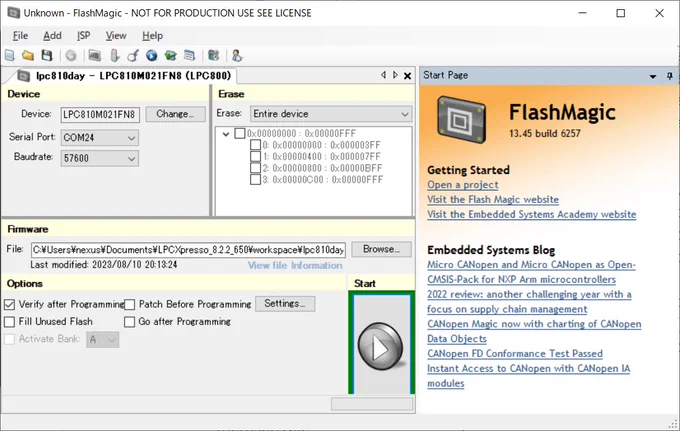This screenshot has height=431, width=680.
Task: Click the Browse... firmware button
Action: click(x=381, y=249)
